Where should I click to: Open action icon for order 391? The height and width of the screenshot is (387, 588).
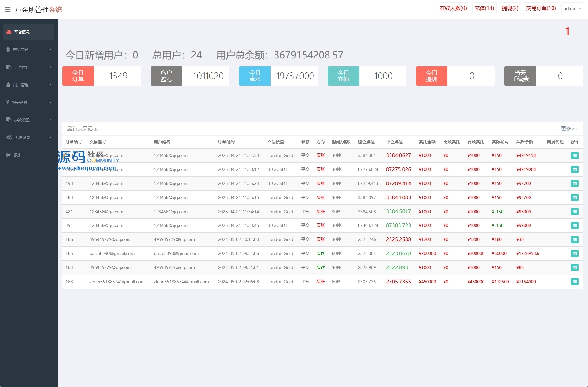[575, 226]
